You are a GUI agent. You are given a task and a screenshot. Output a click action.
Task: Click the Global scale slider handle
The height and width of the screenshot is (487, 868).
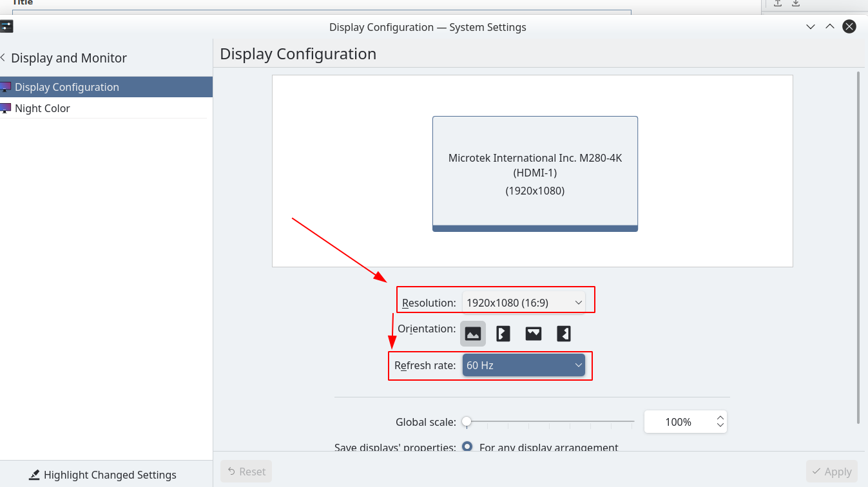467,422
